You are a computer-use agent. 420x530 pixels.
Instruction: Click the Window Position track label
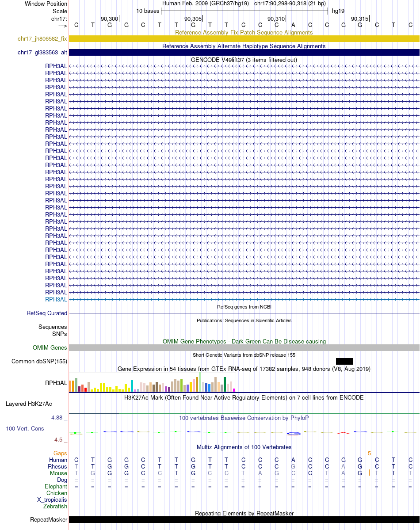click(46, 4)
